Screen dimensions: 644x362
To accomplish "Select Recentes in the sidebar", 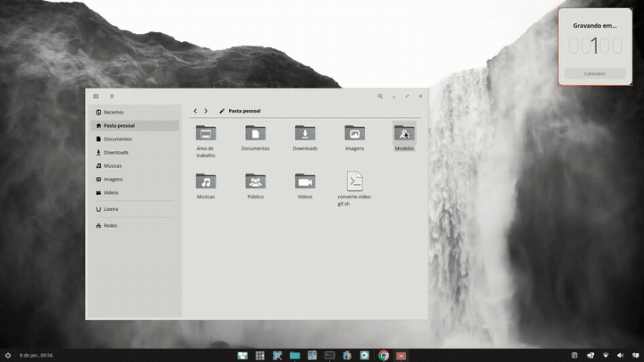I will tap(114, 113).
